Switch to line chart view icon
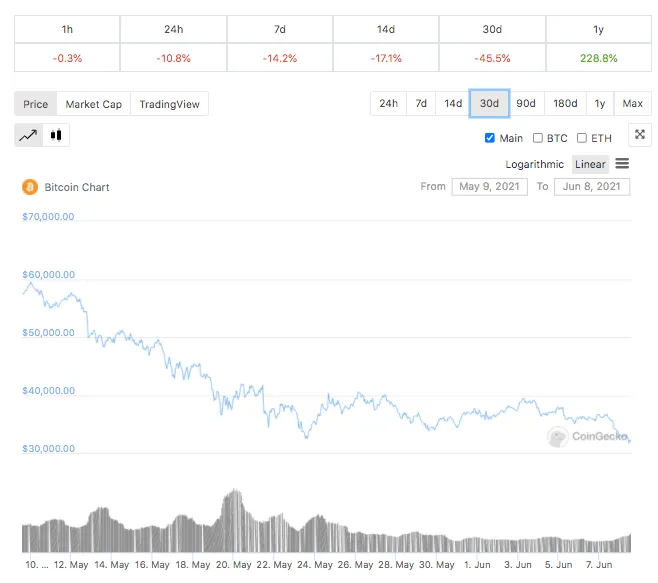Screen dimensions: 658x583 [x=29, y=135]
